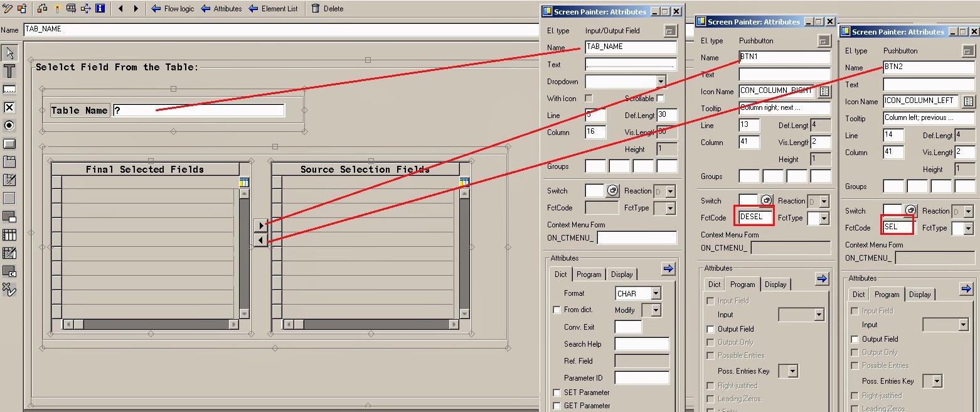Toggle the With Icon checkbox
980x412 pixels.
587,97
